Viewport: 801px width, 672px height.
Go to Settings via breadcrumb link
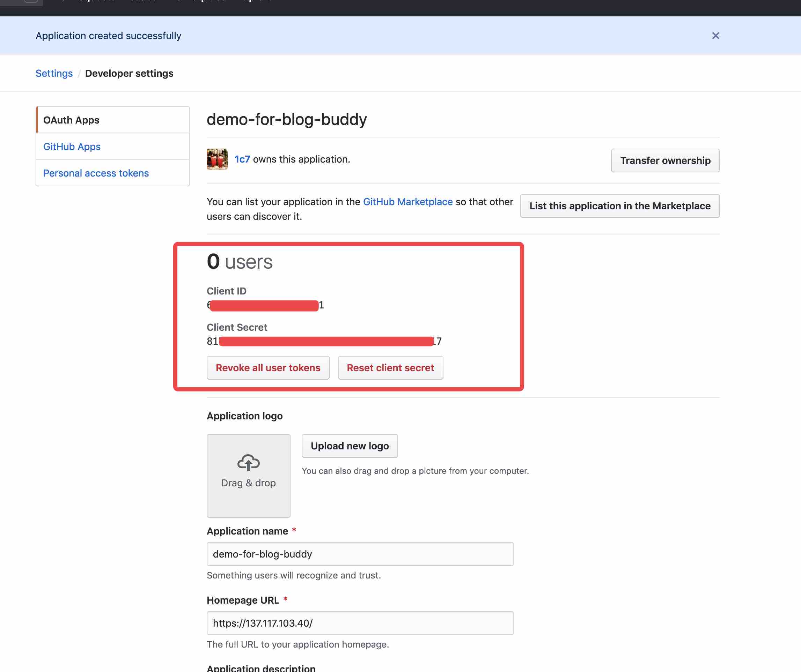coord(54,73)
